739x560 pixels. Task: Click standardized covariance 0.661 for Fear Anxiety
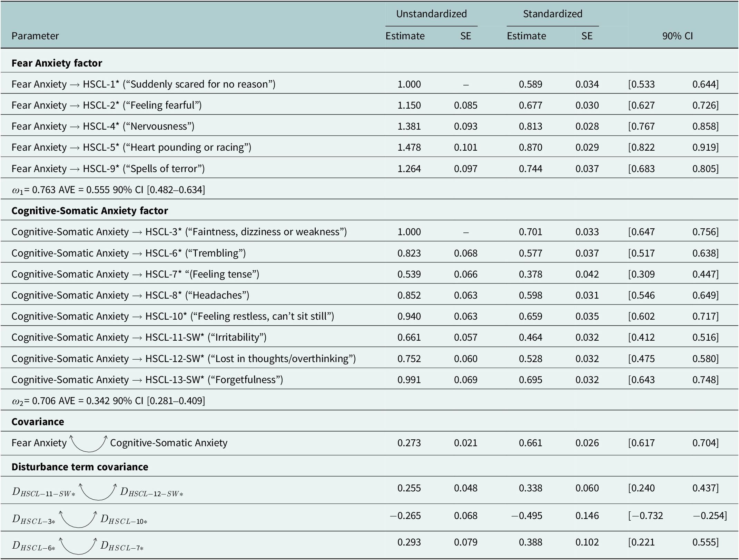click(531, 443)
